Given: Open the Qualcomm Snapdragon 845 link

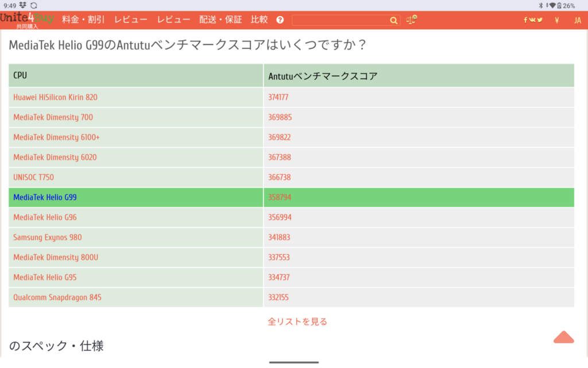Looking at the screenshot, I should tap(57, 297).
